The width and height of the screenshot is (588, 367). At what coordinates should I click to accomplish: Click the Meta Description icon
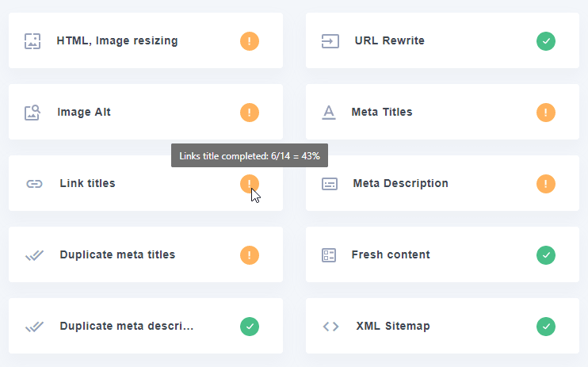pos(330,184)
